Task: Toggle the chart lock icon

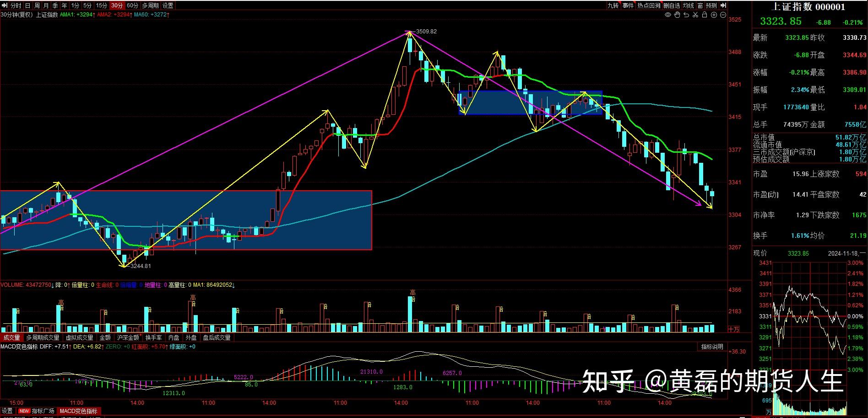Action: [x=705, y=15]
